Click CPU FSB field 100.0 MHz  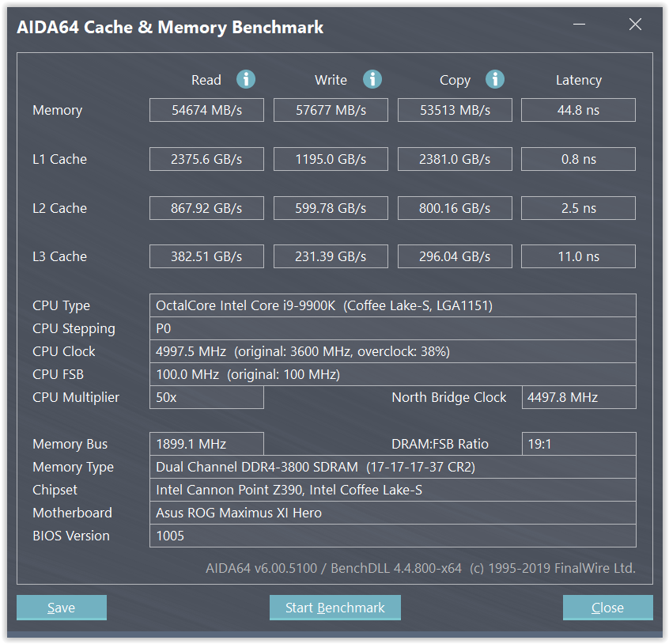pos(393,375)
